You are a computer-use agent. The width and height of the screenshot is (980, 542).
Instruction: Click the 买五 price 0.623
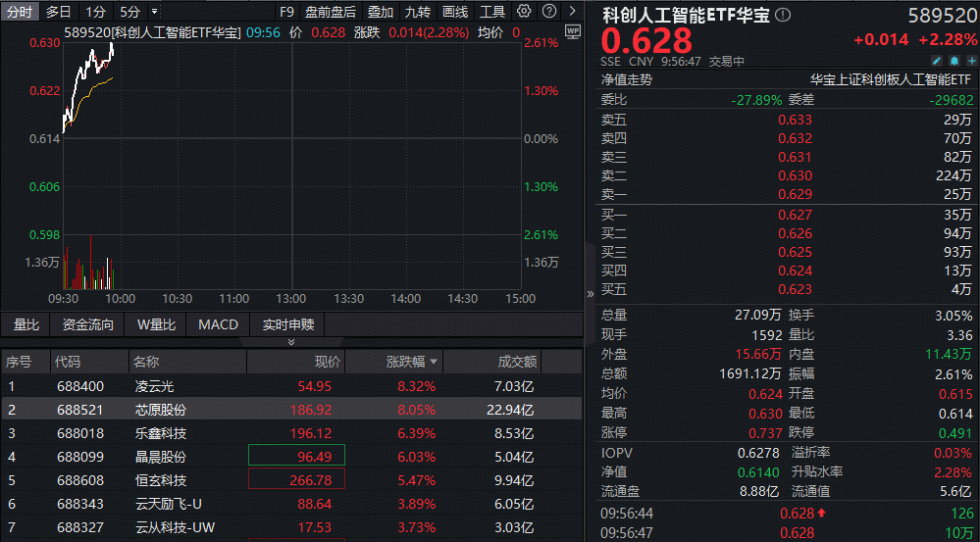[x=795, y=290]
